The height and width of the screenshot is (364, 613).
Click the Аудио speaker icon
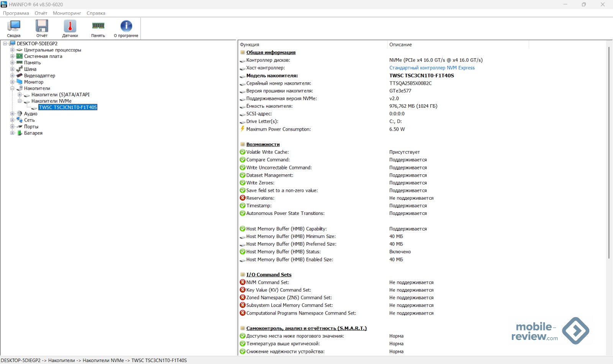pyautogui.click(x=20, y=114)
